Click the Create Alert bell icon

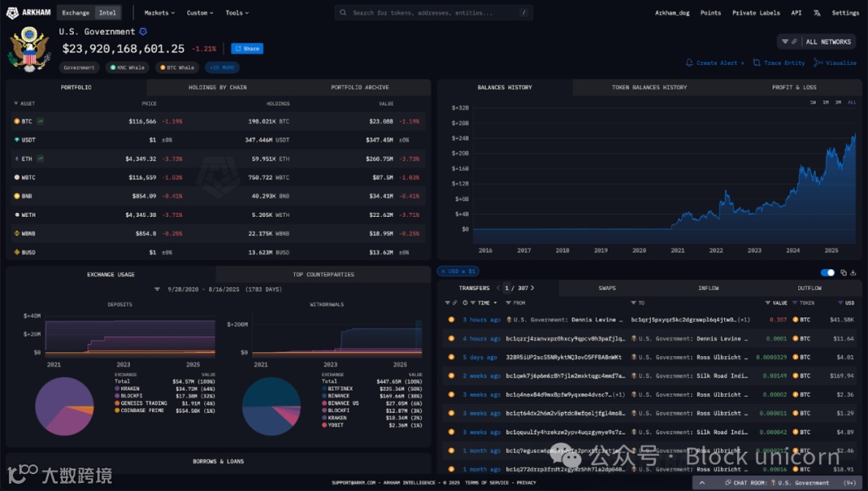pyautogui.click(x=690, y=63)
